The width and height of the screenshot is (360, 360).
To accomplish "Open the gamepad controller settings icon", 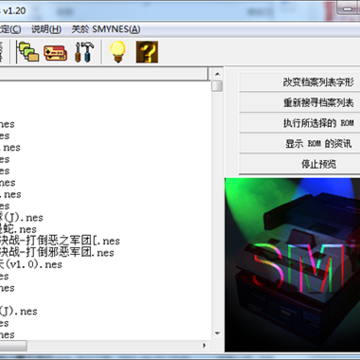I will (55, 53).
